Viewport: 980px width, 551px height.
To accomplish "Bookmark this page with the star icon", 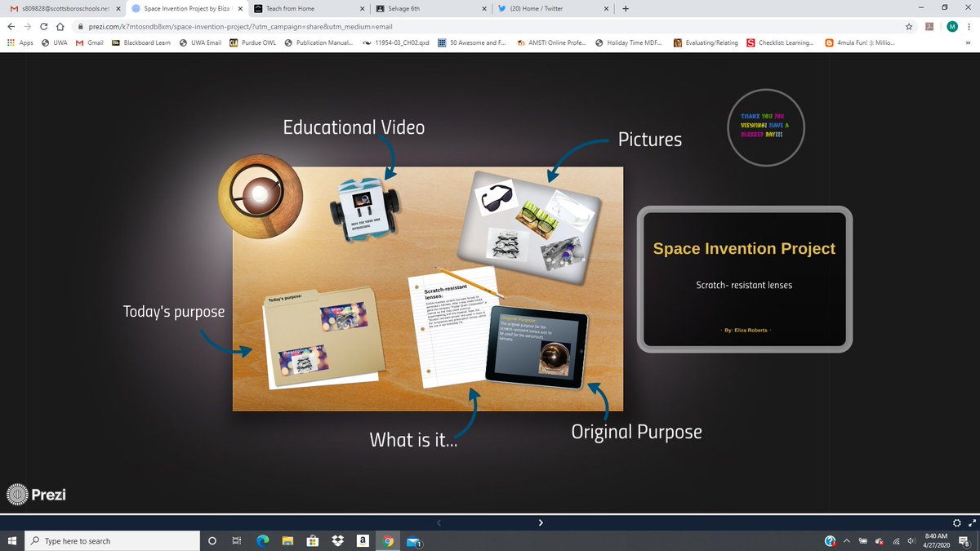I will click(x=909, y=26).
